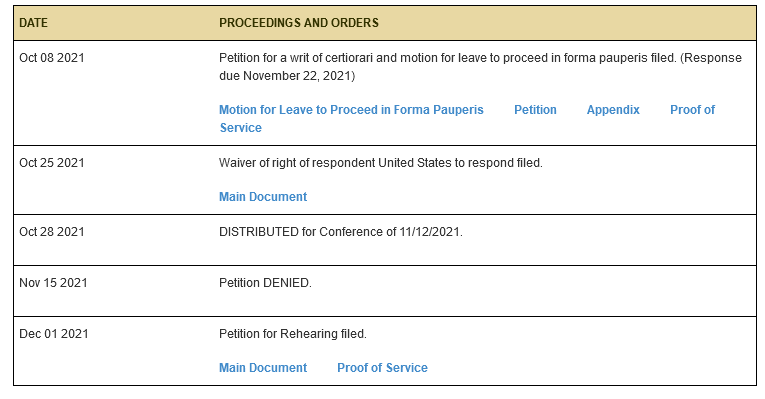This screenshot has height=399, width=765.
Task: Open the Appendix link
Action: (x=613, y=110)
